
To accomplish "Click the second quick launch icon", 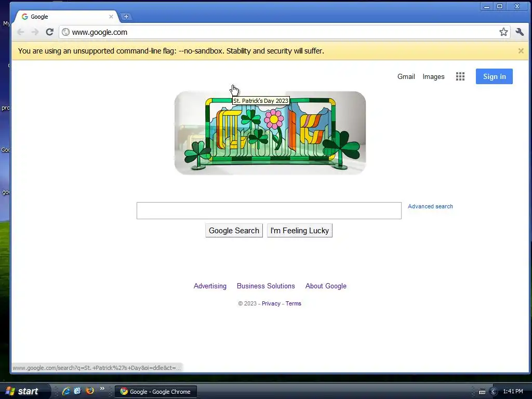I will pos(78,391).
